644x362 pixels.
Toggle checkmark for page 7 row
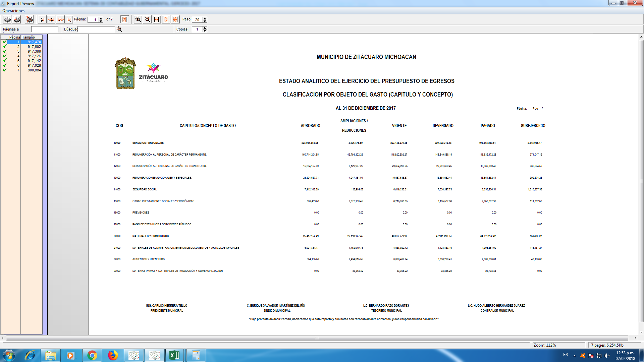(5, 70)
